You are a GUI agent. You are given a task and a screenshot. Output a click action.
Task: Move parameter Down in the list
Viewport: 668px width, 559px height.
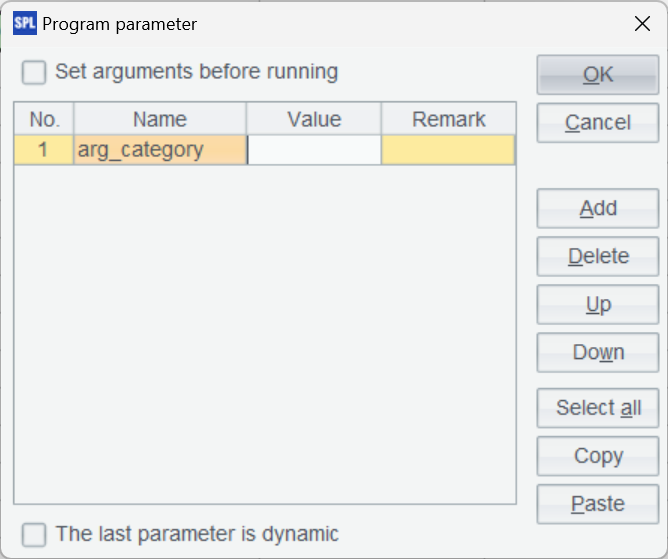click(x=598, y=353)
